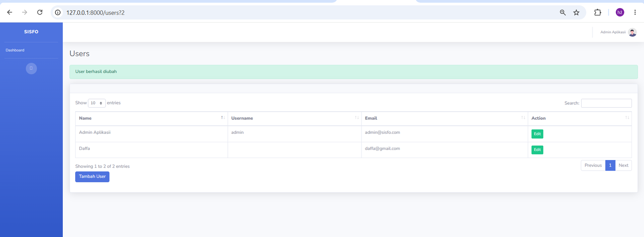Click the Username column header
Screen dimensions: 644x237
(294, 118)
